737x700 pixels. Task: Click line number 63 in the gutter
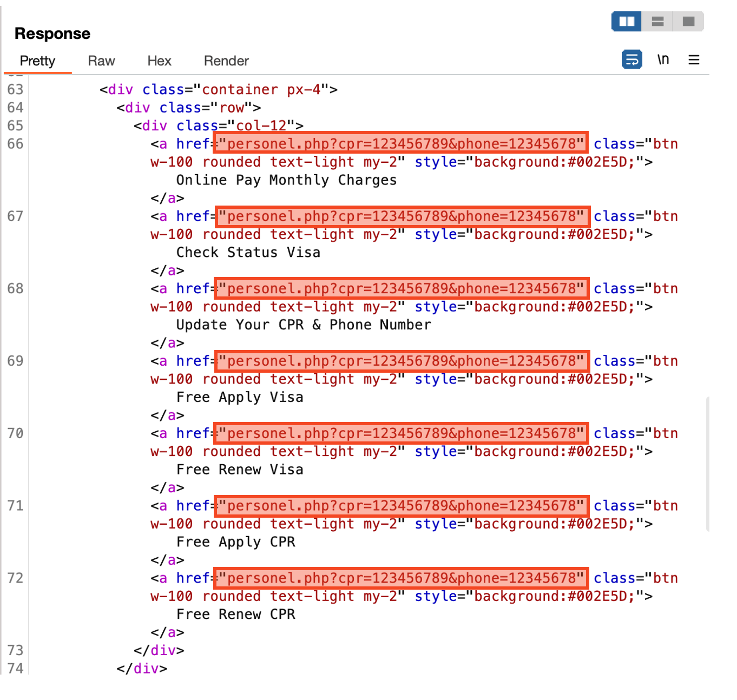coord(15,90)
